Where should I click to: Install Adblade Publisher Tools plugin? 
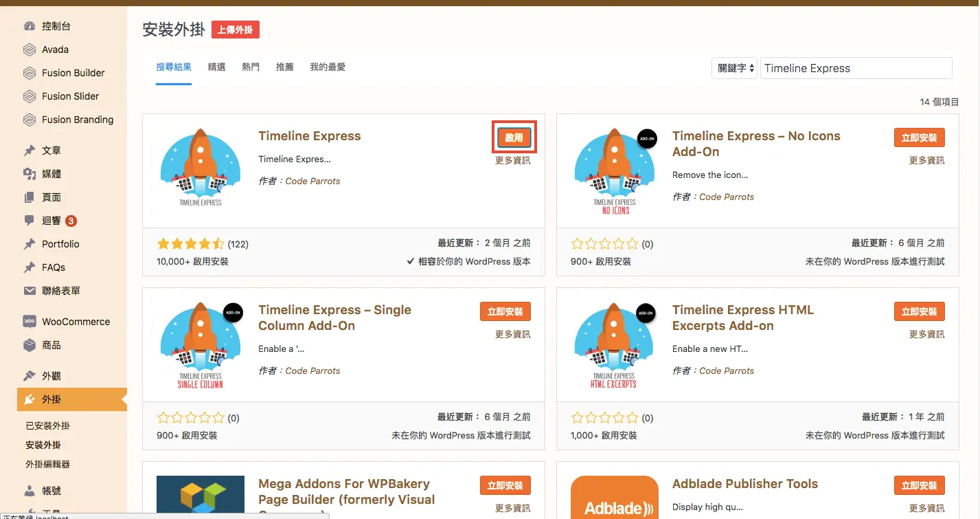pyautogui.click(x=919, y=485)
